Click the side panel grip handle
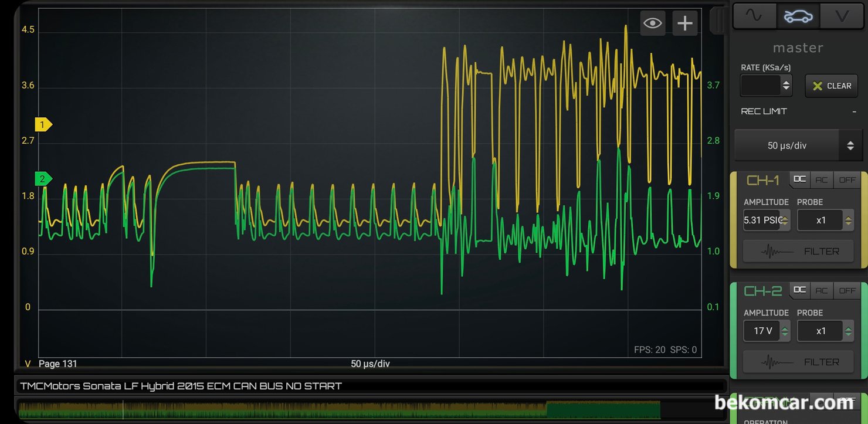Screen dimensions: 868x424 click(x=718, y=21)
